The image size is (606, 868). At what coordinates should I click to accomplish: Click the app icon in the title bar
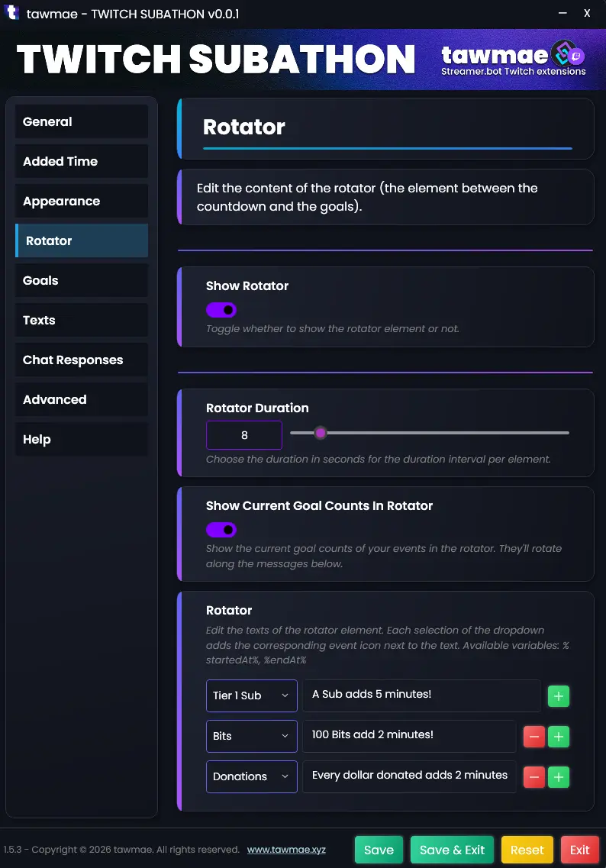[x=12, y=14]
